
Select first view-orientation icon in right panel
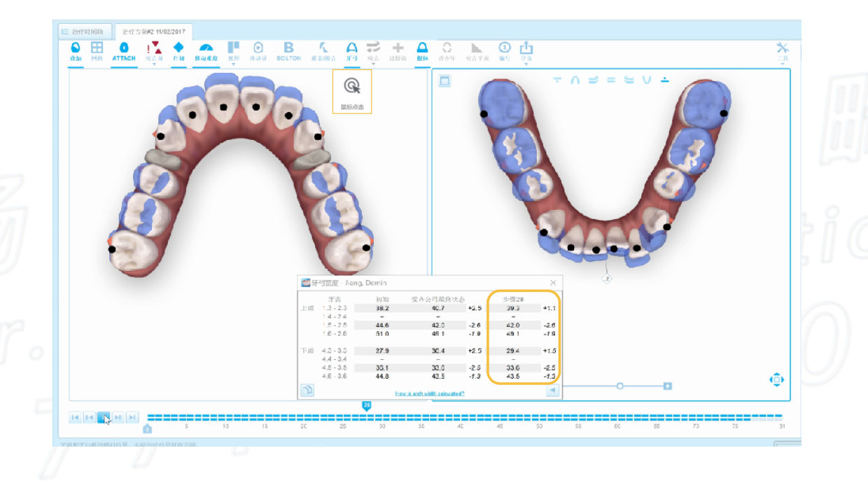pyautogui.click(x=556, y=80)
